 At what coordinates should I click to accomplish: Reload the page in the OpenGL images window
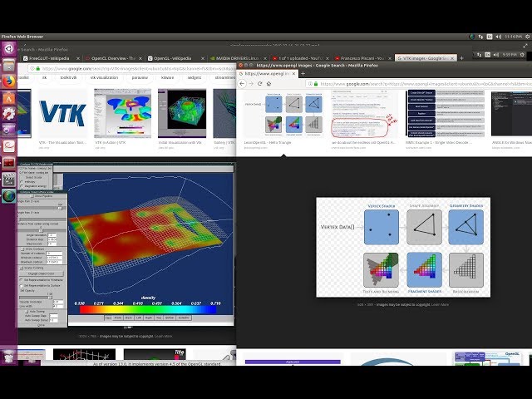260,83
